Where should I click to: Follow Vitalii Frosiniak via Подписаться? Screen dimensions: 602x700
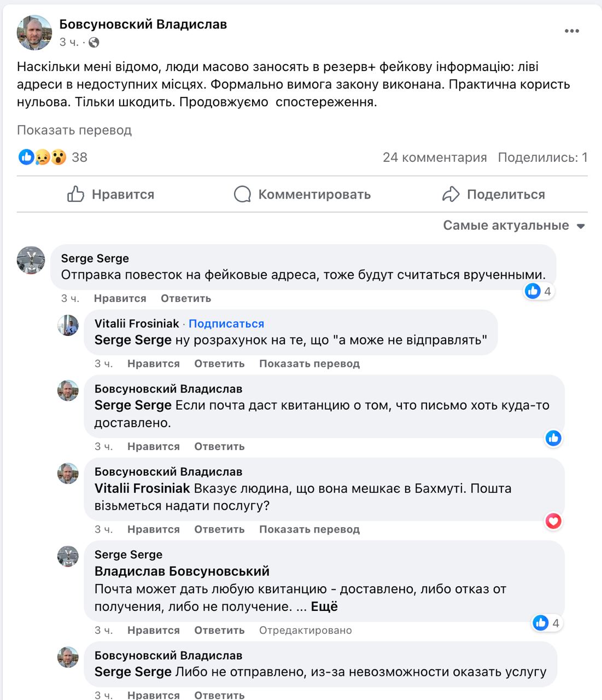pos(226,324)
